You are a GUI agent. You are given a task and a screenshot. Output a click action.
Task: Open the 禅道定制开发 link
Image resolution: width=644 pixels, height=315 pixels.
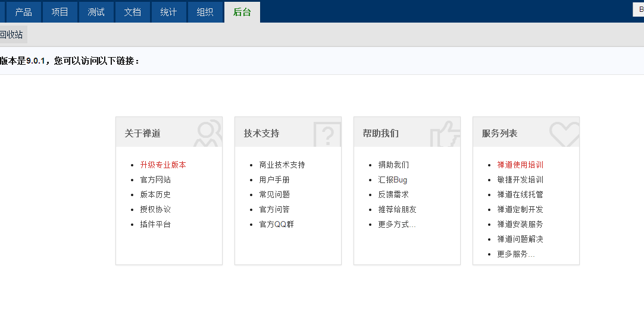coord(520,209)
